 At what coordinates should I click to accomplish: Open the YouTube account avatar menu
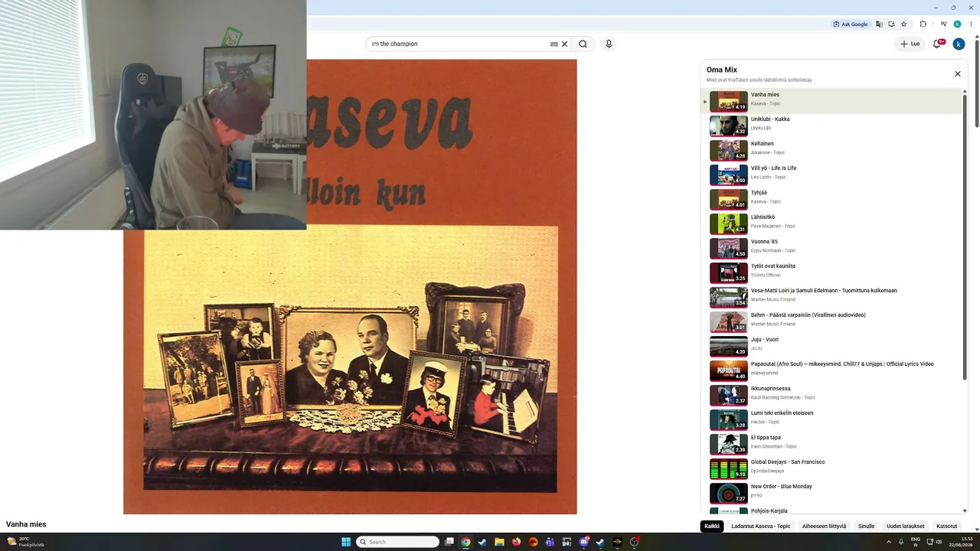959,44
